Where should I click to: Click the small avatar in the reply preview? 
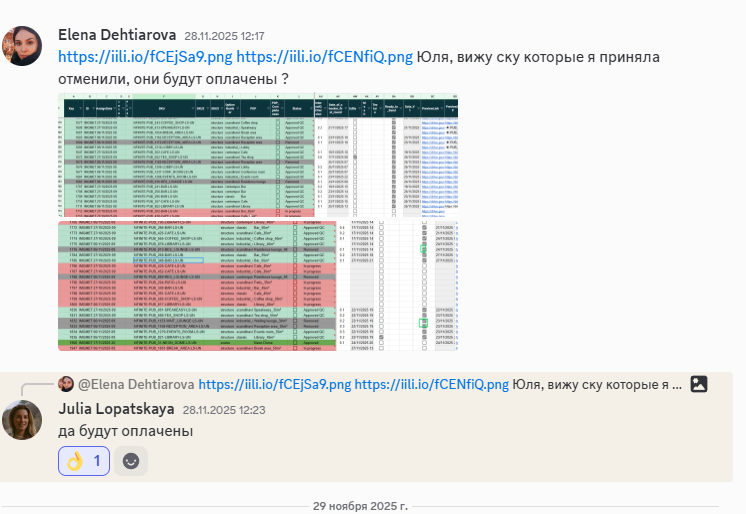(x=66, y=384)
